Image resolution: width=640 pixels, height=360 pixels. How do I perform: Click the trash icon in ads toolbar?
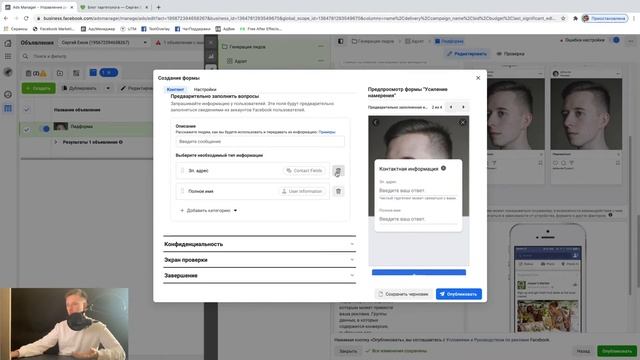tap(28, 73)
